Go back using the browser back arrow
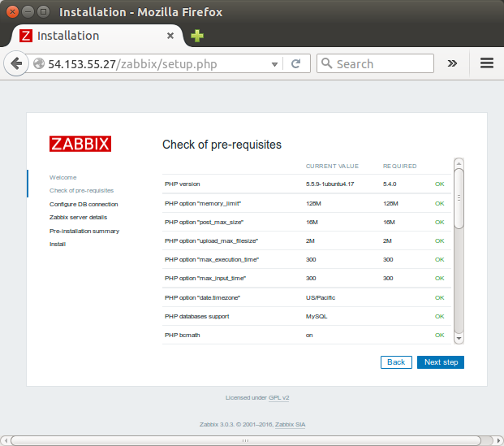The image size is (504, 446). point(16,63)
